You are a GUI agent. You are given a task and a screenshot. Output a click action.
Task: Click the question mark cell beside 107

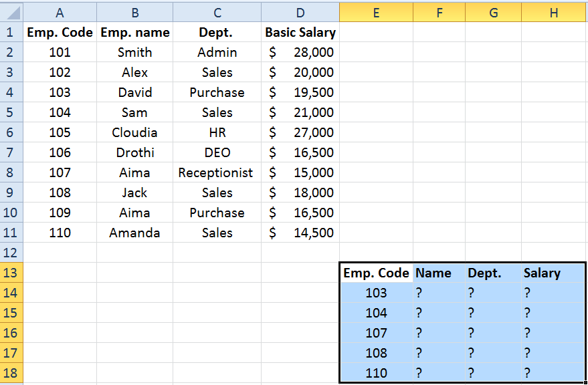coord(439,333)
